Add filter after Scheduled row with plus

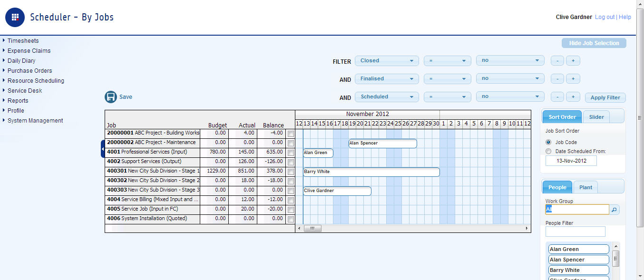[x=573, y=97]
